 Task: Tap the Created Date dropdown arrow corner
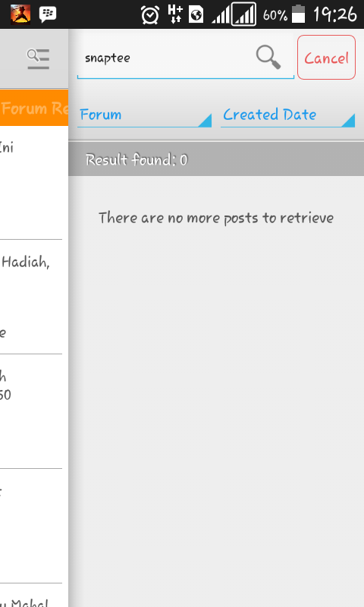[x=349, y=121]
